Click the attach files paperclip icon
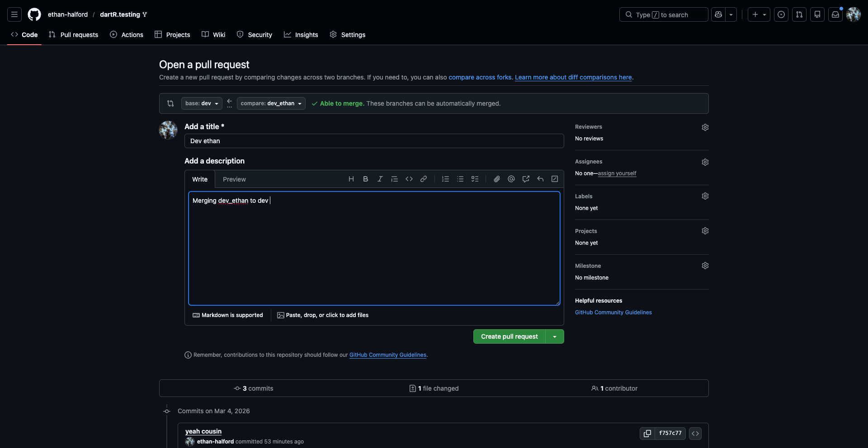This screenshot has height=448, width=868. coord(496,179)
